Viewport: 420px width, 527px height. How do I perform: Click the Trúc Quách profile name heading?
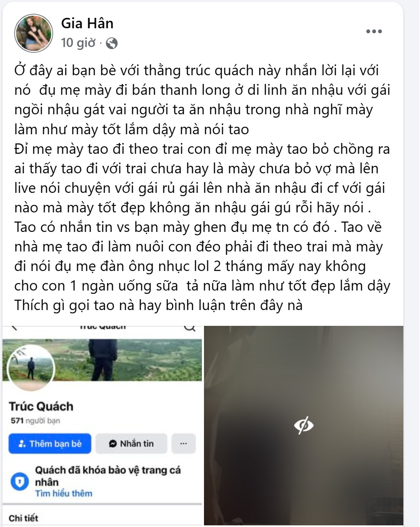[41, 406]
